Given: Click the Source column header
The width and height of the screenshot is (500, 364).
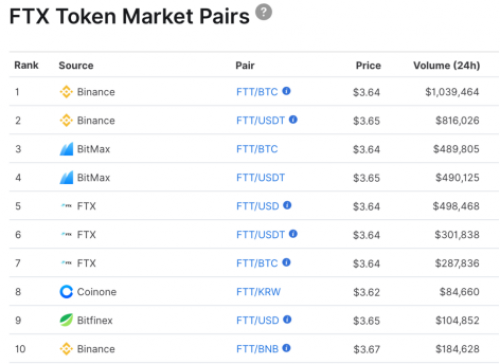Looking at the screenshot, I should (x=76, y=65).
